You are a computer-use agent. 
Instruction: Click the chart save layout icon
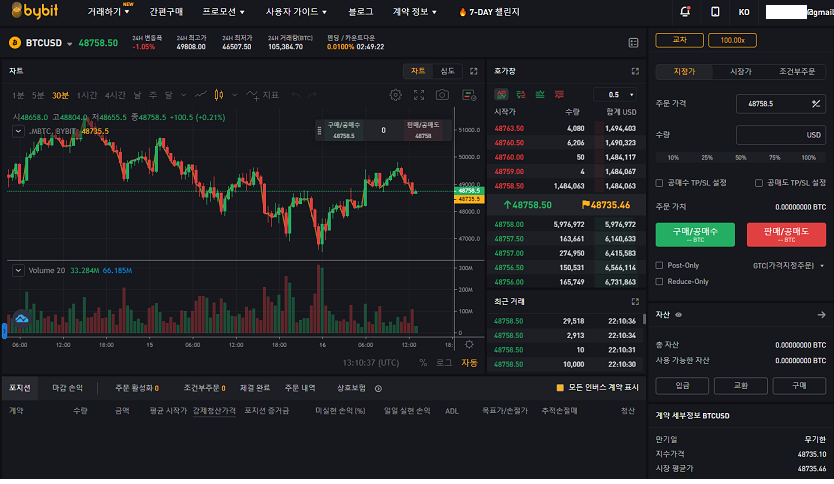(x=469, y=95)
